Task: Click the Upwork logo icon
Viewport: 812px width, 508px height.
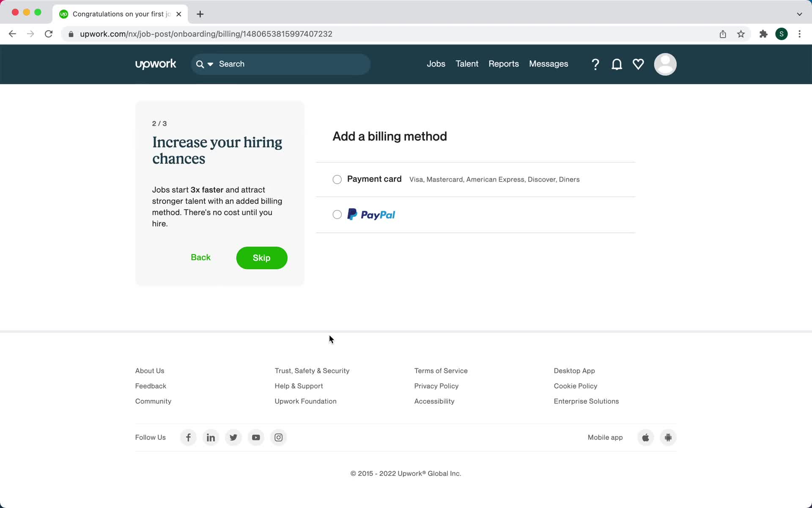Action: pos(155,64)
